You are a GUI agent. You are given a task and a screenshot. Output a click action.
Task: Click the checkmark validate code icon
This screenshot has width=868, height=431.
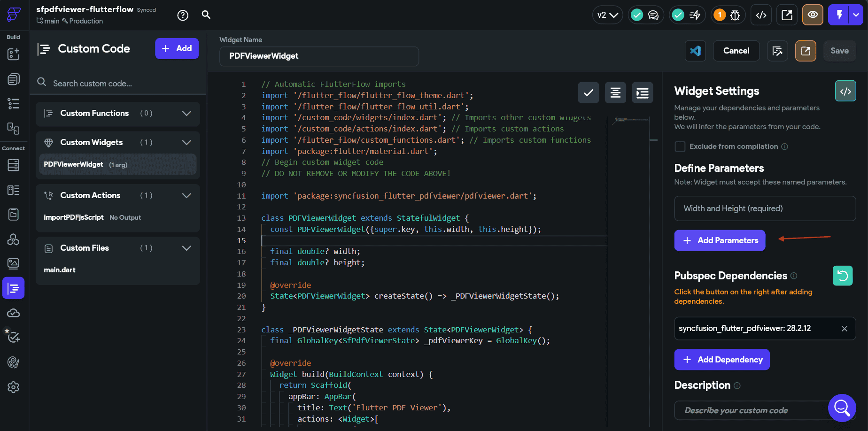pos(588,93)
